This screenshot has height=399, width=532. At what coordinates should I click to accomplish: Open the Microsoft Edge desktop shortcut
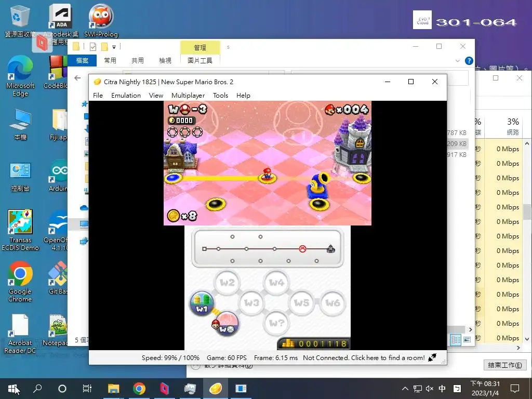tap(20, 76)
